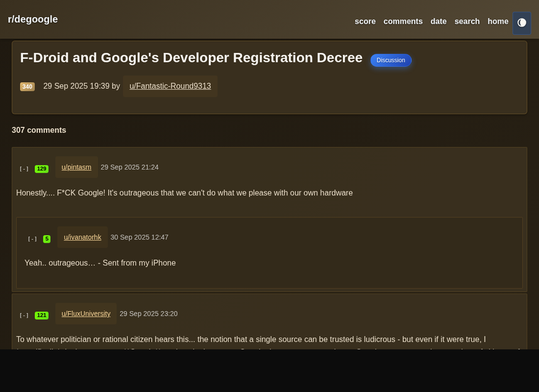
Task: Click the 5 score badge on ivanatorhk's reply
Action: [47, 239]
